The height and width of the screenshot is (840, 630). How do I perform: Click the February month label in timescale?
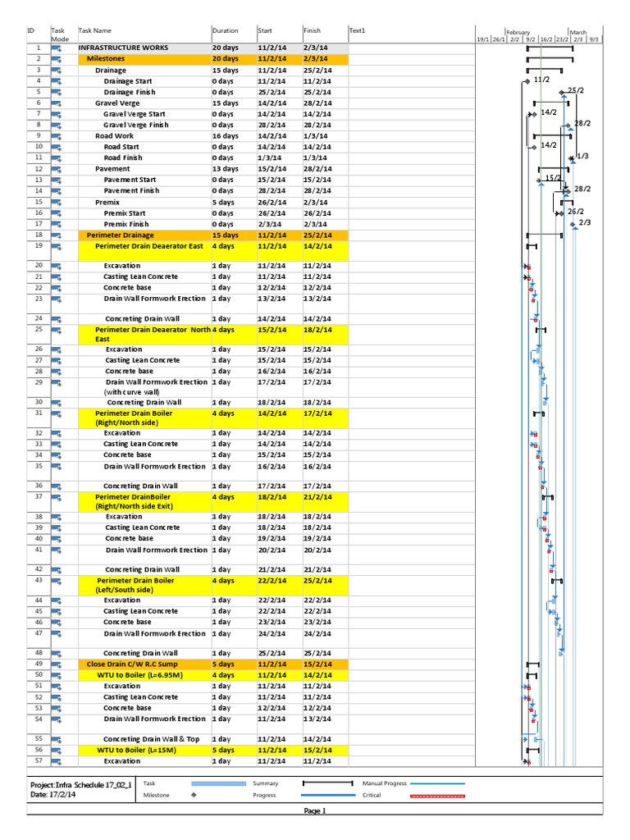[517, 32]
